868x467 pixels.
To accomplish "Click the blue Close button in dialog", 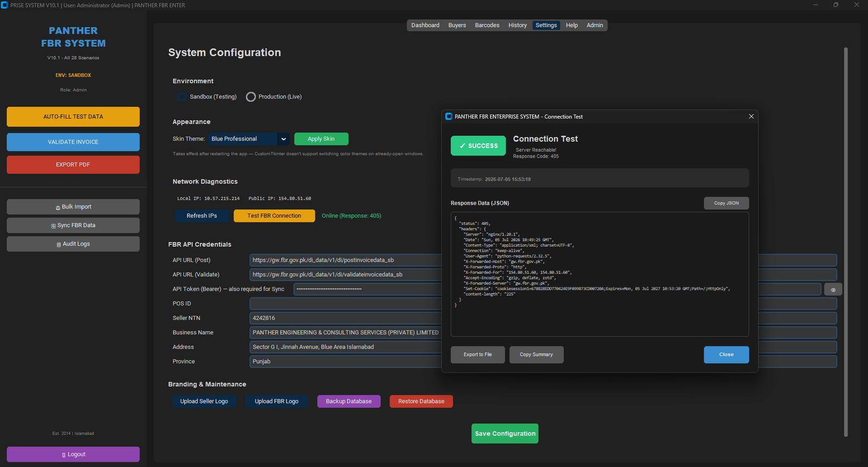I will [x=726, y=355].
